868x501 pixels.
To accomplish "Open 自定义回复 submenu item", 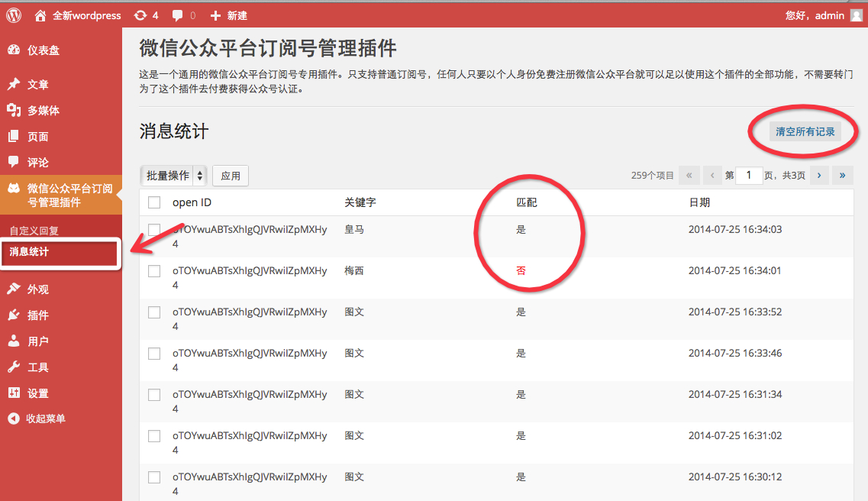I will pos(34,231).
